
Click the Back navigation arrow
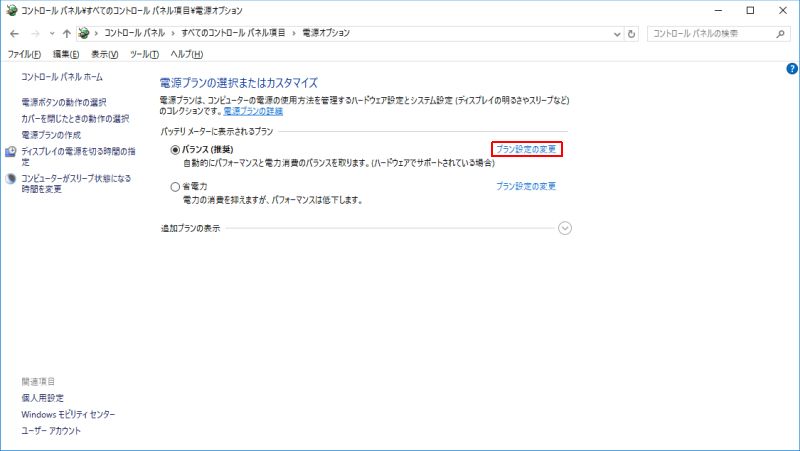coord(14,33)
